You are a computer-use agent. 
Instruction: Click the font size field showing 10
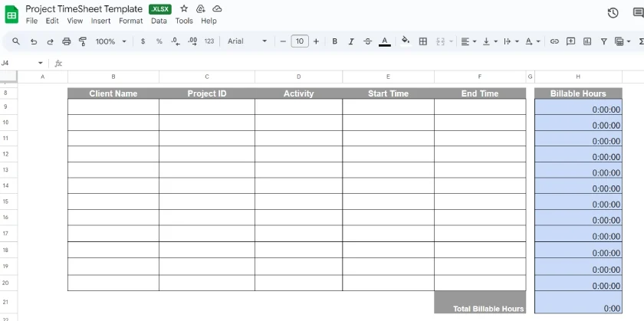click(x=300, y=41)
